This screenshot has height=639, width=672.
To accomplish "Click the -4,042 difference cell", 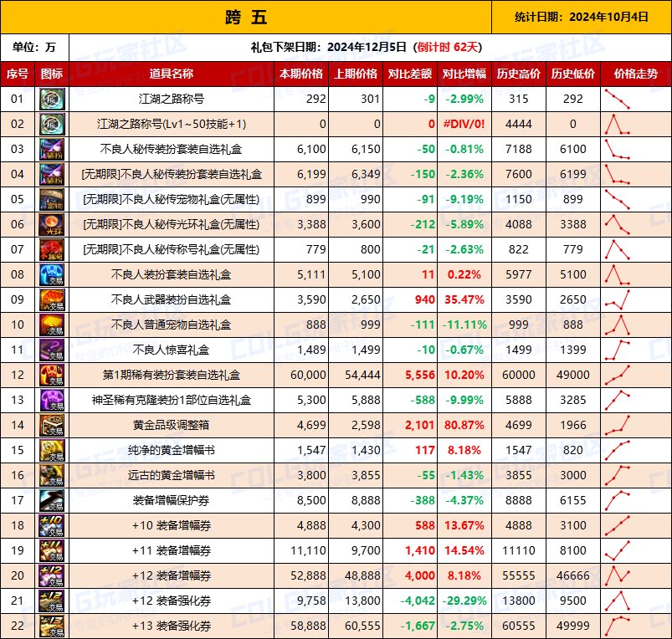I will tap(410, 601).
